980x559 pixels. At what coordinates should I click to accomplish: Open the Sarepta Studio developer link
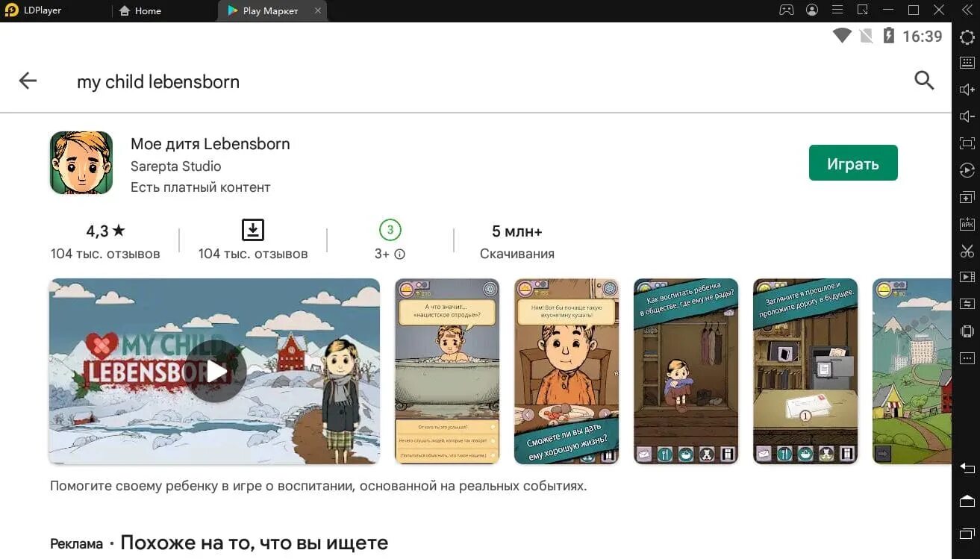coord(175,166)
